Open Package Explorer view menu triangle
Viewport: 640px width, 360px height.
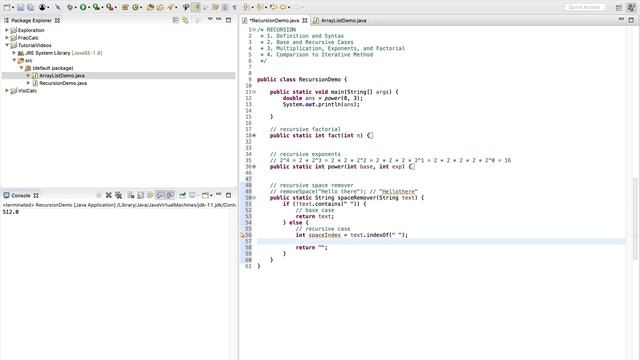210,19
